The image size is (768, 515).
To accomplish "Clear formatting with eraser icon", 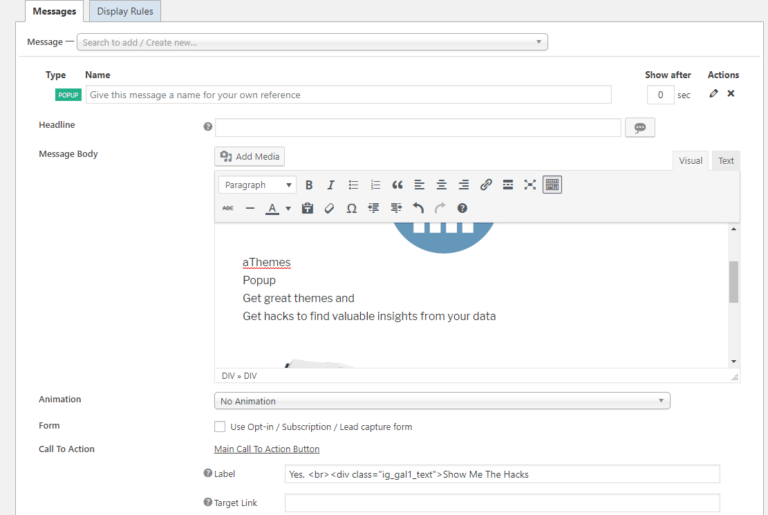I will (329, 208).
